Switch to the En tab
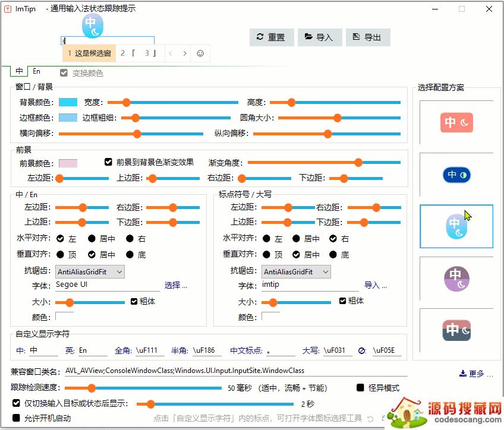Viewport: 504px width, 430px height. point(37,71)
